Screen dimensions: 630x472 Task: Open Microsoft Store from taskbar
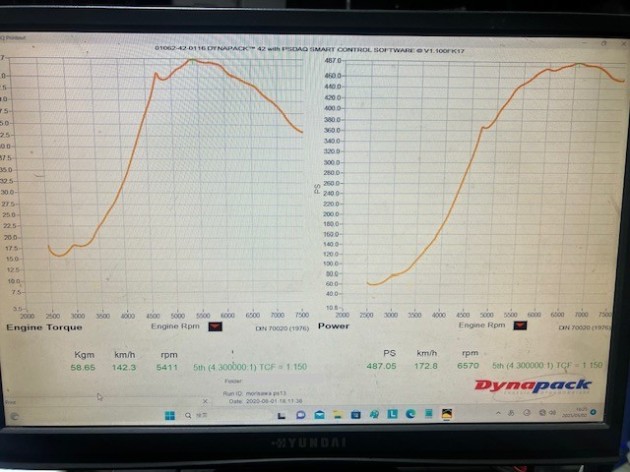coord(356,415)
